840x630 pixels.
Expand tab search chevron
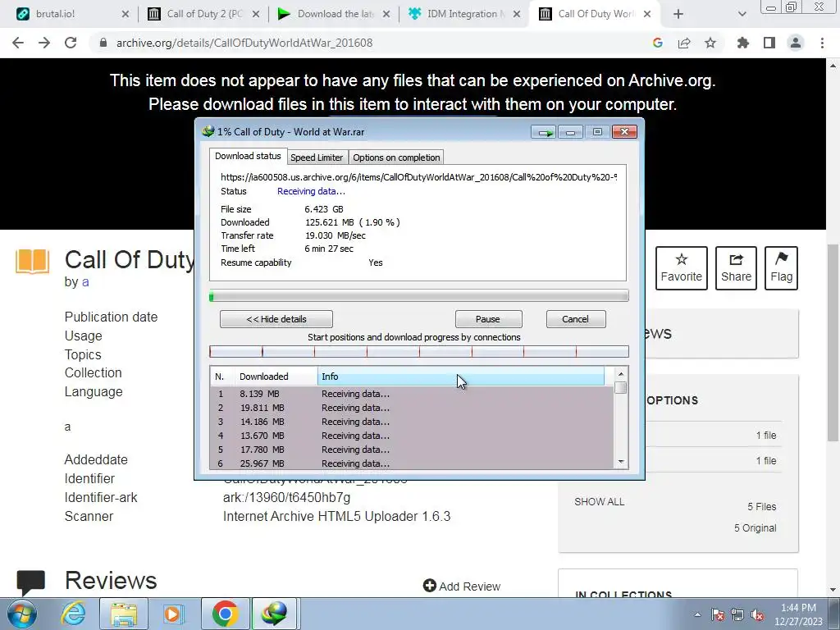(x=742, y=14)
